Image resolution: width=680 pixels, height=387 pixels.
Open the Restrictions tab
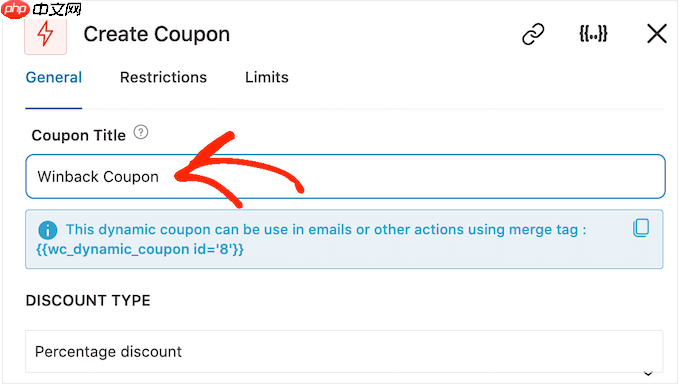163,77
